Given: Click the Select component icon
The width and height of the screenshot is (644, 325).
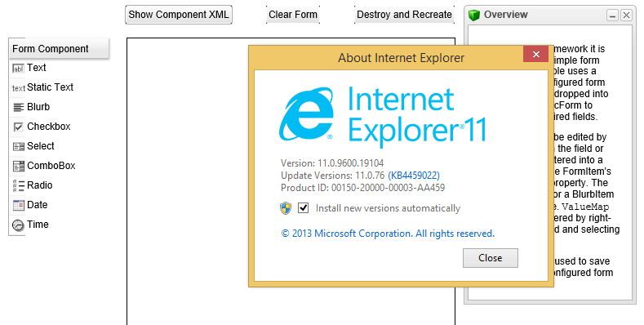Looking at the screenshot, I should [x=19, y=147].
